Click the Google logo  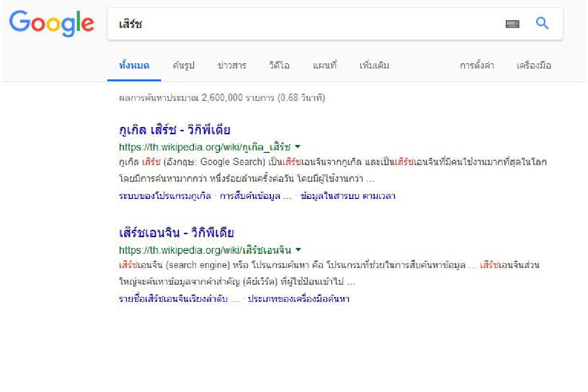click(51, 24)
